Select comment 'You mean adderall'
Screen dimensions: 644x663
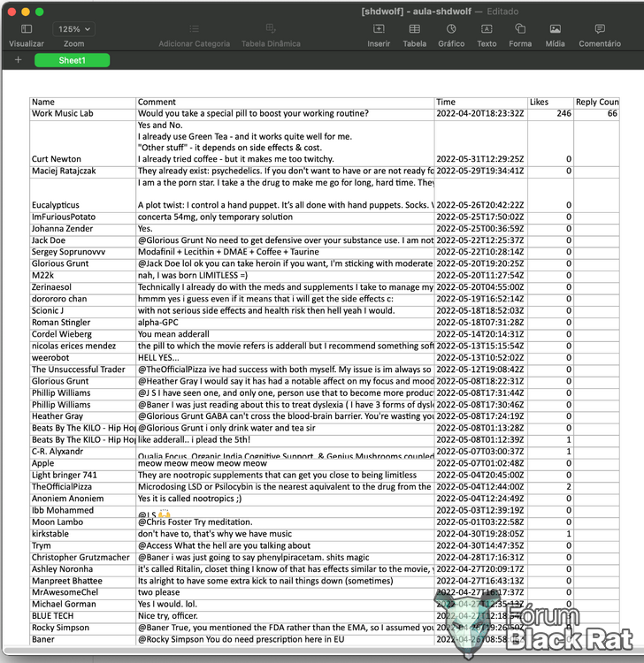click(285, 335)
